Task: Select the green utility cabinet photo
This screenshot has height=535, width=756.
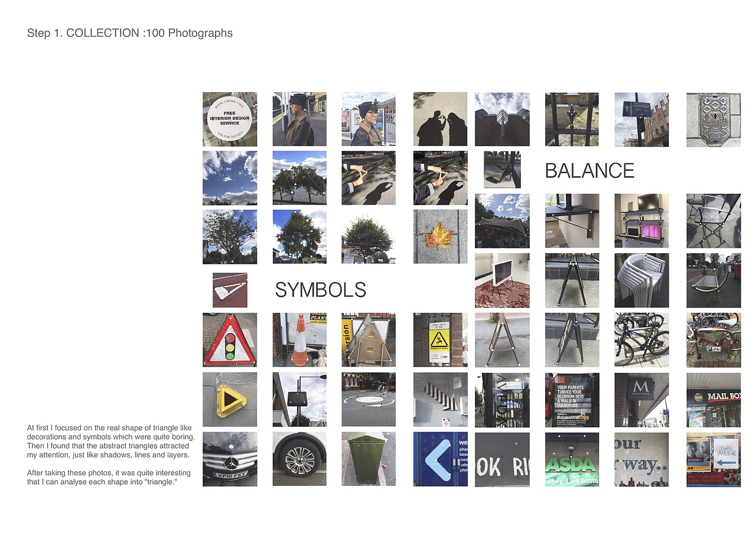Action: tap(369, 459)
